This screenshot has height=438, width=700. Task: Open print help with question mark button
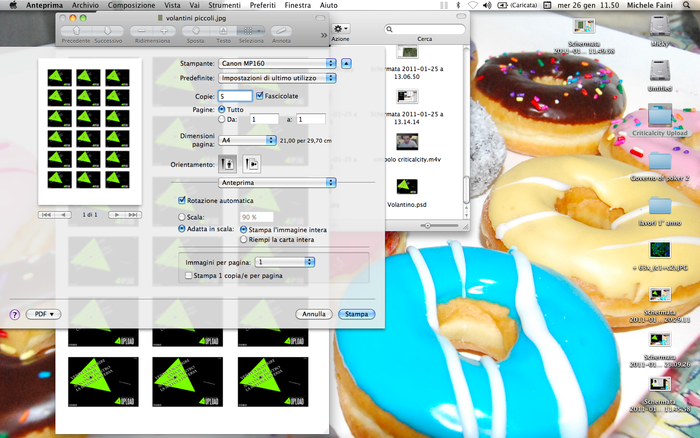(x=15, y=314)
